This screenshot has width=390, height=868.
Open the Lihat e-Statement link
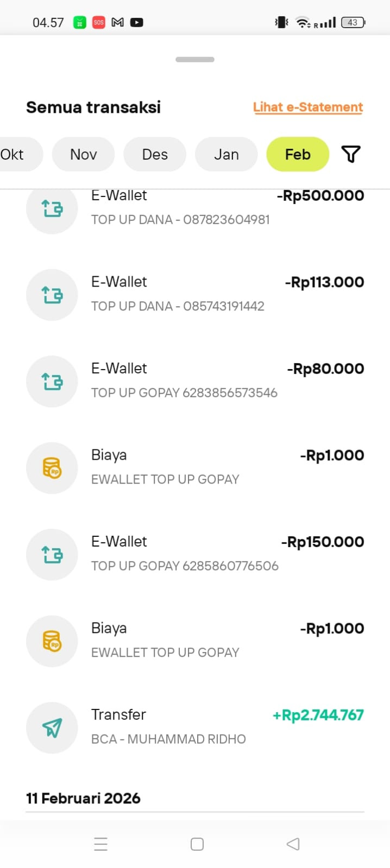[308, 107]
